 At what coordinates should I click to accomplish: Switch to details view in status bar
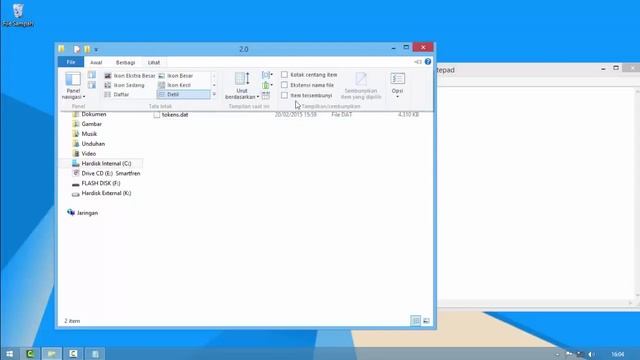[416, 321]
